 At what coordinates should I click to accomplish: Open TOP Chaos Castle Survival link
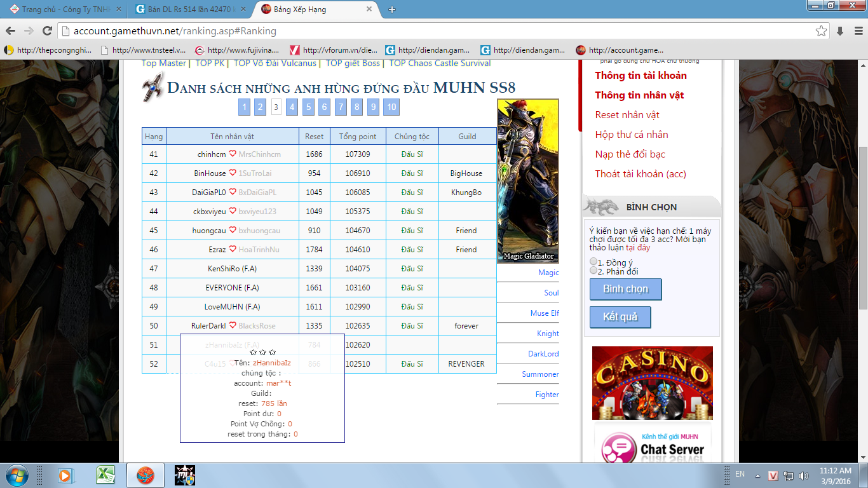[440, 63]
